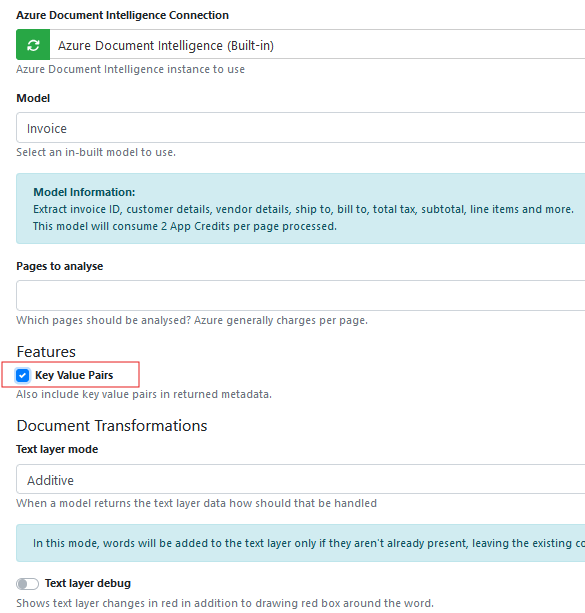Click the Azure Document Intelligence Connection label
Viewport: 585px width, 613px height.
pos(122,15)
